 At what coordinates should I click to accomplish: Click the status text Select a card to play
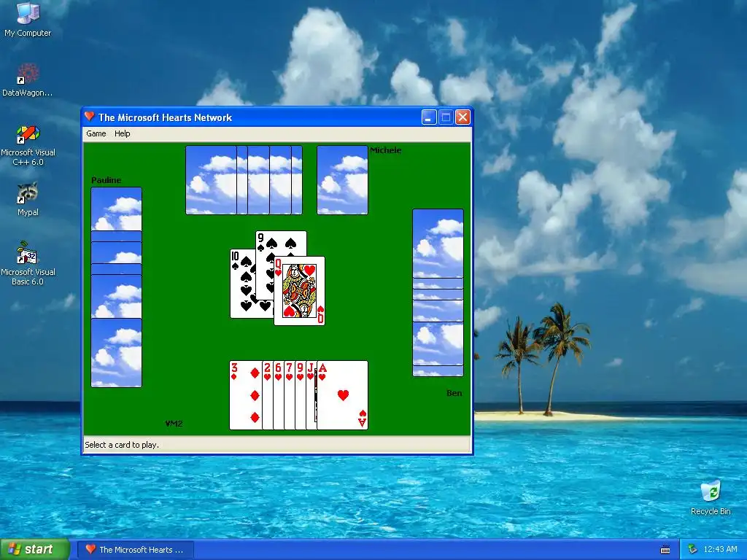pyautogui.click(x=122, y=445)
